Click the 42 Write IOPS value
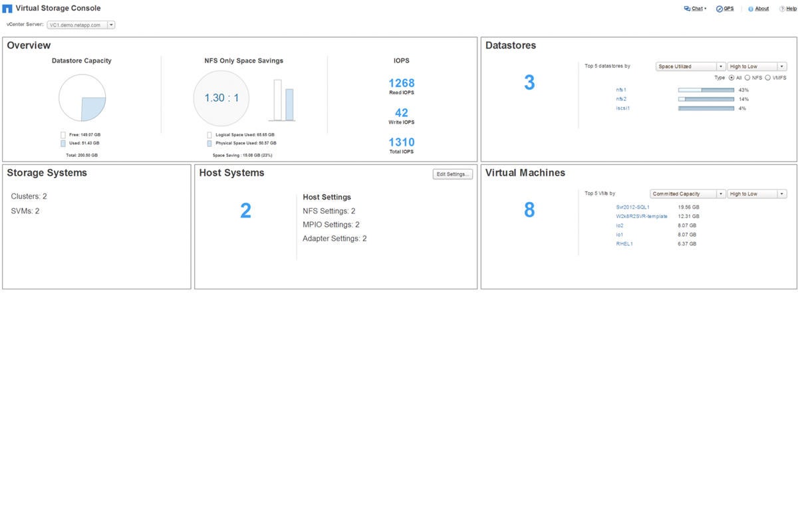This screenshot has height=532, width=798. pyautogui.click(x=402, y=113)
